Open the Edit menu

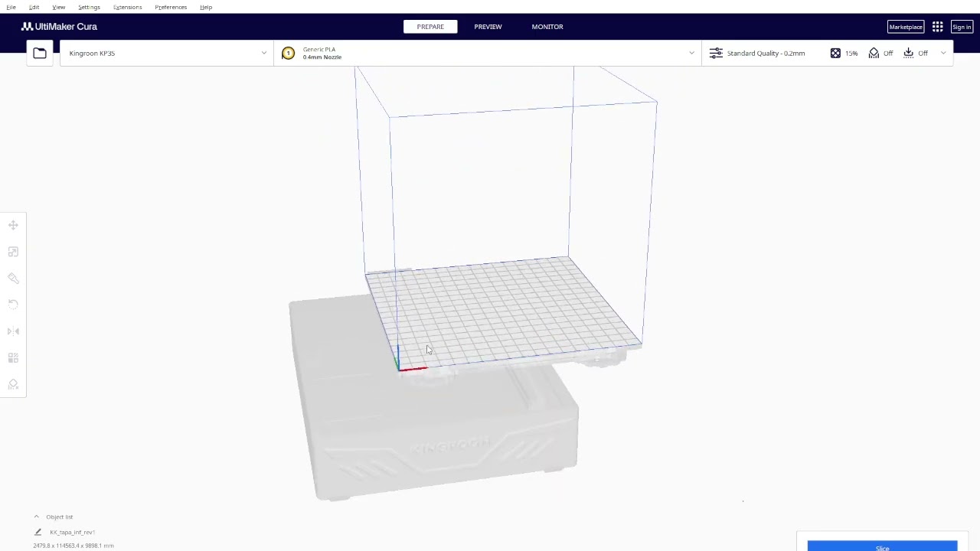34,7
